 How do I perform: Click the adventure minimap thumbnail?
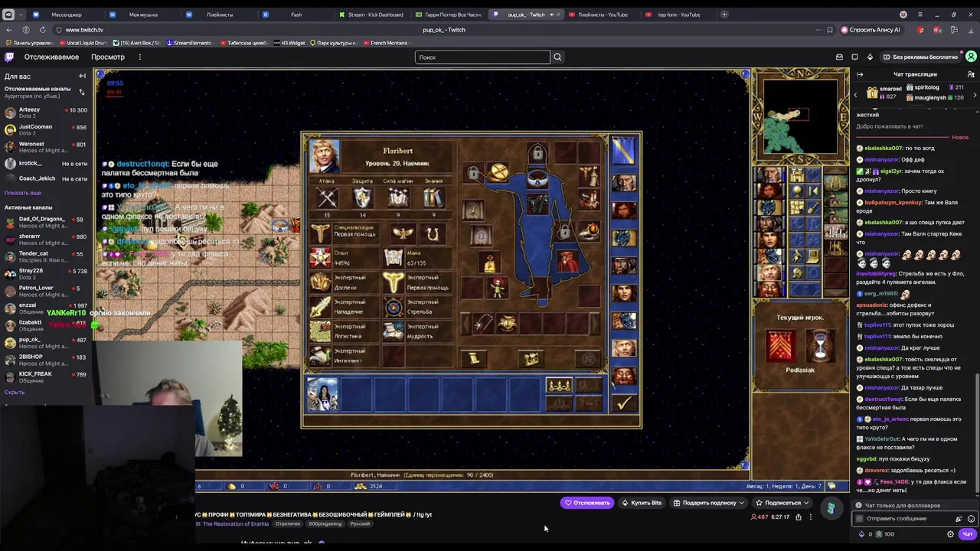click(800, 117)
